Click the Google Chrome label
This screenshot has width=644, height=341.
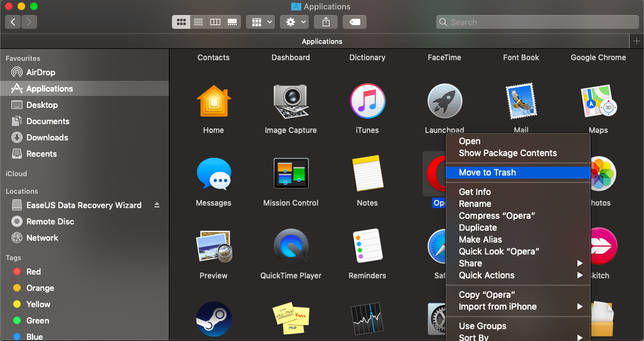click(598, 58)
